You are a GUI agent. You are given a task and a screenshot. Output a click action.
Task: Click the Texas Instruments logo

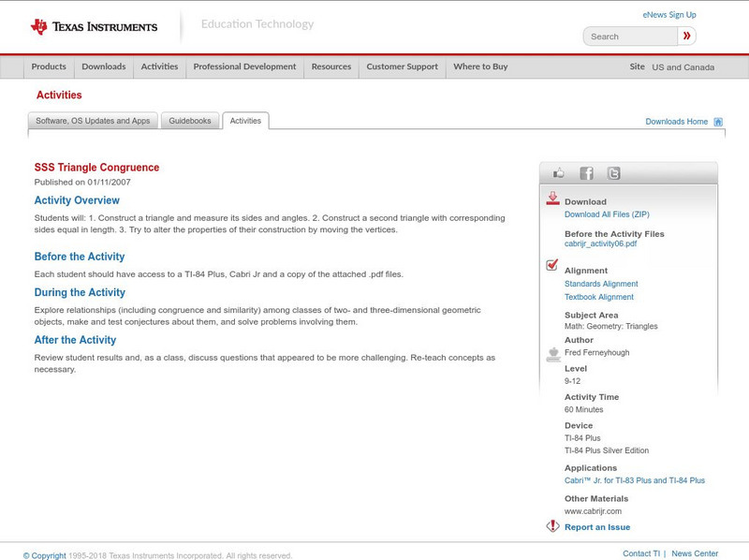pyautogui.click(x=94, y=27)
